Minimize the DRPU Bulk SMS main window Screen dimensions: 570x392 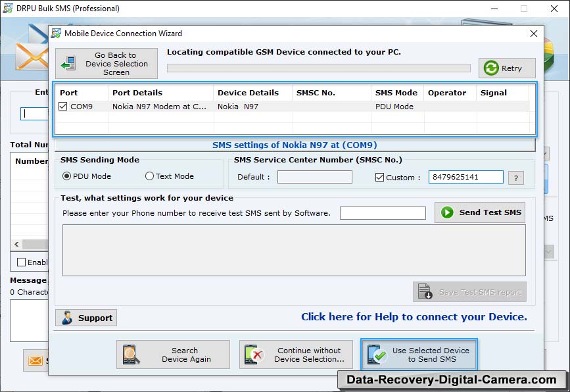(494, 9)
